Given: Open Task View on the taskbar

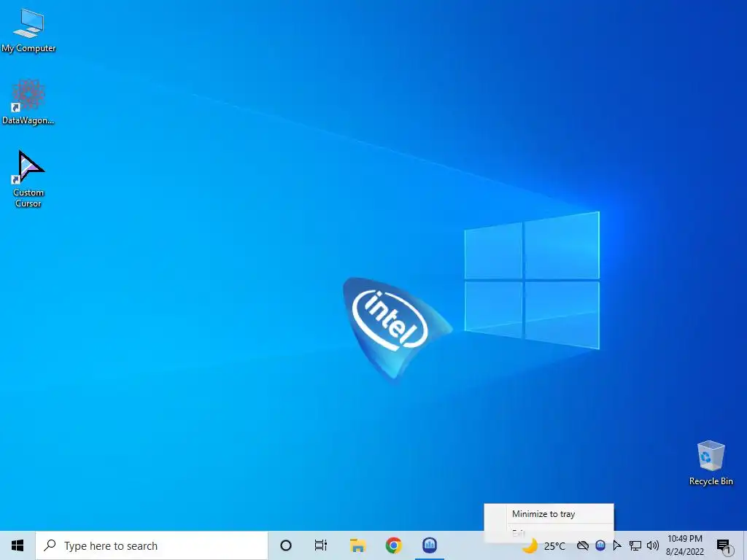Looking at the screenshot, I should pyautogui.click(x=321, y=545).
